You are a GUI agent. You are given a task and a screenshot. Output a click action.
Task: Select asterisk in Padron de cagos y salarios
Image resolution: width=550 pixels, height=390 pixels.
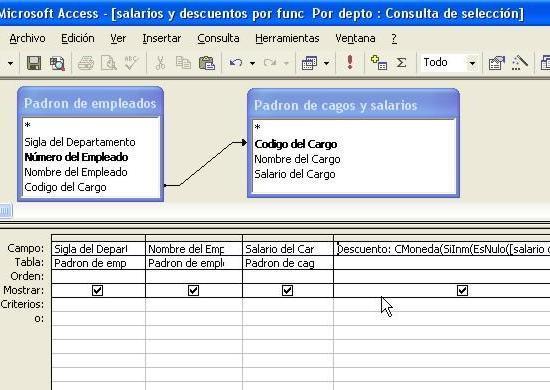257,128
